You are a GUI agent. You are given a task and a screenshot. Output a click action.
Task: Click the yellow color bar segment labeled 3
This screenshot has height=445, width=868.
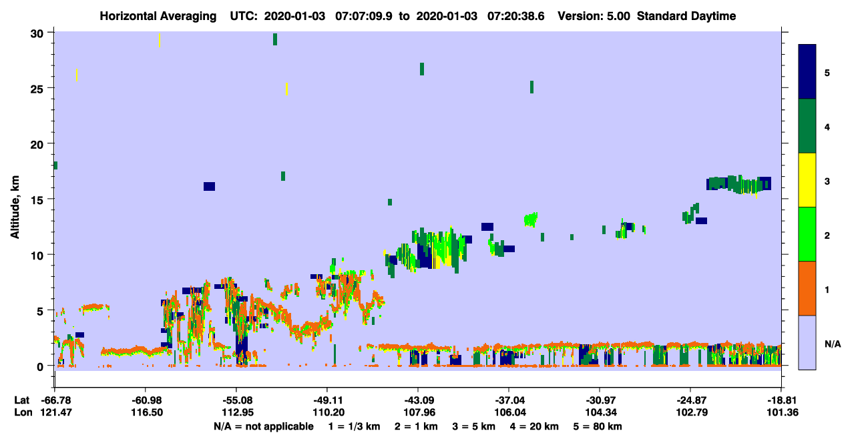pos(807,180)
